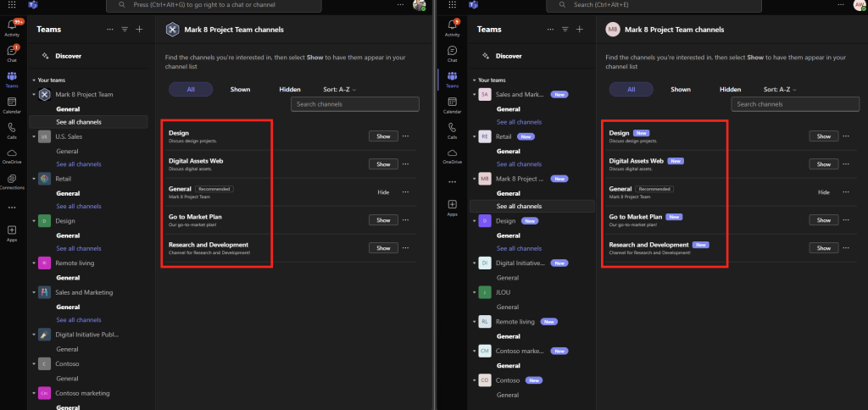Select the Shown filter in left window
Image resolution: width=868 pixels, height=410 pixels.
coord(240,90)
